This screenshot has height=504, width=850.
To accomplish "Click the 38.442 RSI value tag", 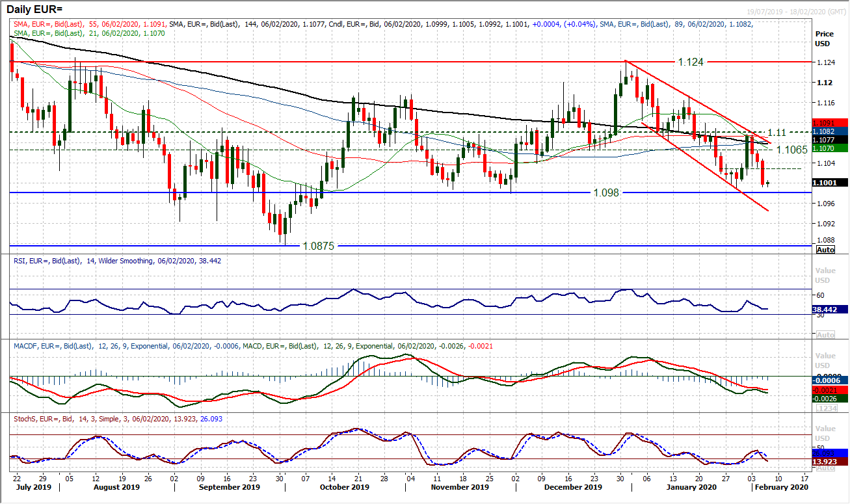I will 829,310.
